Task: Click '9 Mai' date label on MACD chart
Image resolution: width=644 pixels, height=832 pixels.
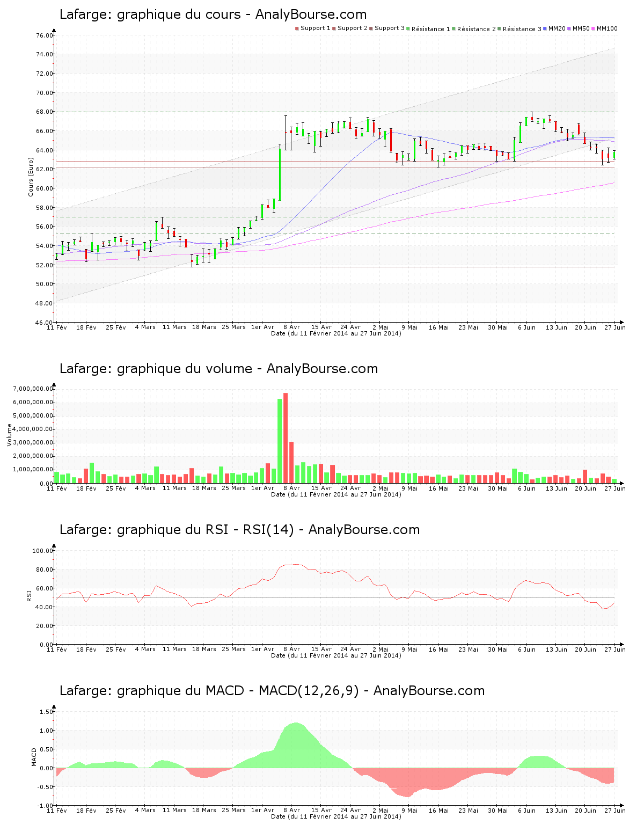Action: click(x=409, y=810)
